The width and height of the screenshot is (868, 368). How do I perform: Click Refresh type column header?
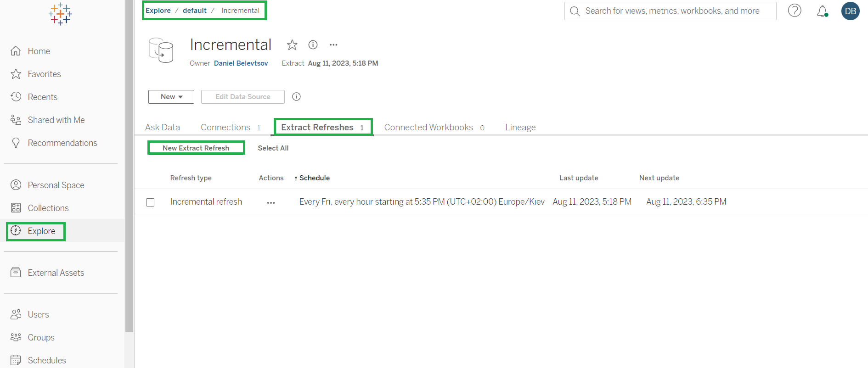click(x=191, y=178)
